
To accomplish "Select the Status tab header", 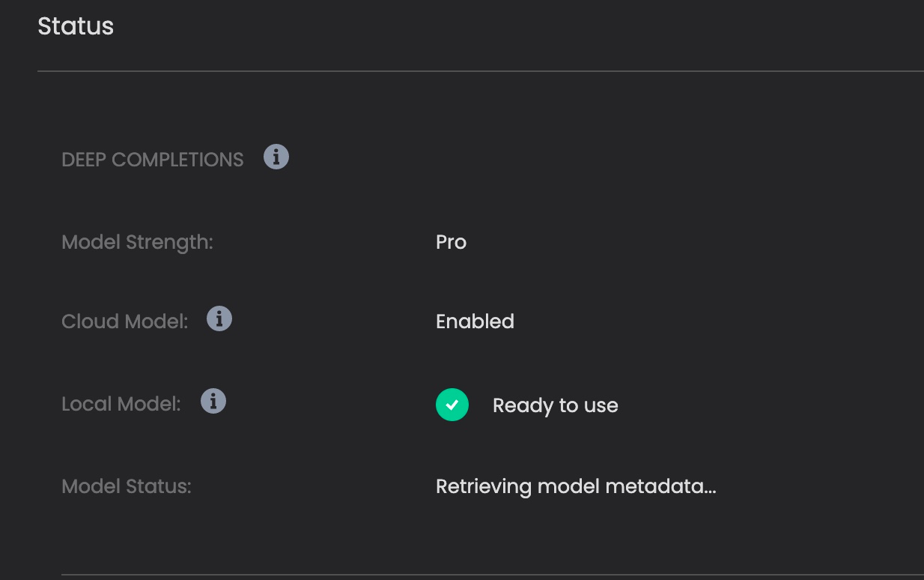I will (75, 26).
